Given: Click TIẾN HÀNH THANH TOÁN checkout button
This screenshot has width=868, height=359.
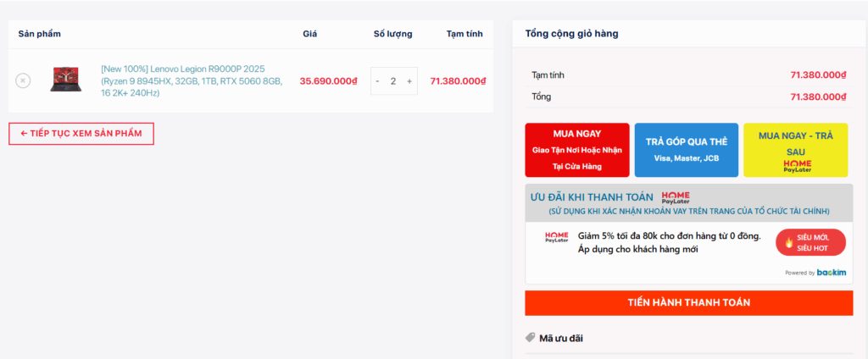Looking at the screenshot, I should pos(689,302).
